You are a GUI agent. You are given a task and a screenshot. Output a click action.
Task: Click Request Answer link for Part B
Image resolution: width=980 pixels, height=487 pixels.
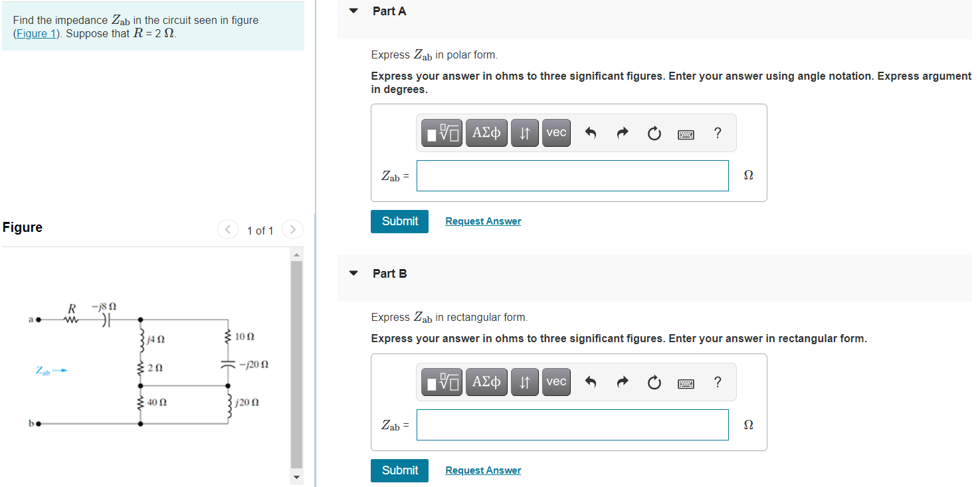tap(483, 470)
